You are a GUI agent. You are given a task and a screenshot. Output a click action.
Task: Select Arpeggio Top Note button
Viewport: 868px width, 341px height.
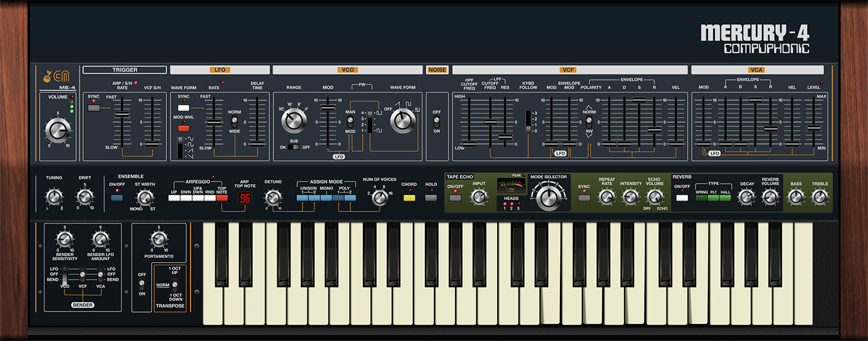coord(222,198)
